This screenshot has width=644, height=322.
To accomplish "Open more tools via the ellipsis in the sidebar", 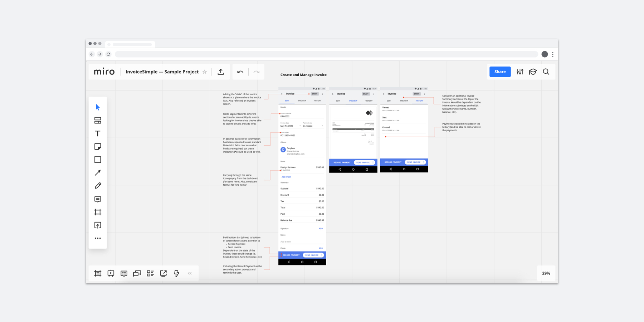I will point(97,238).
